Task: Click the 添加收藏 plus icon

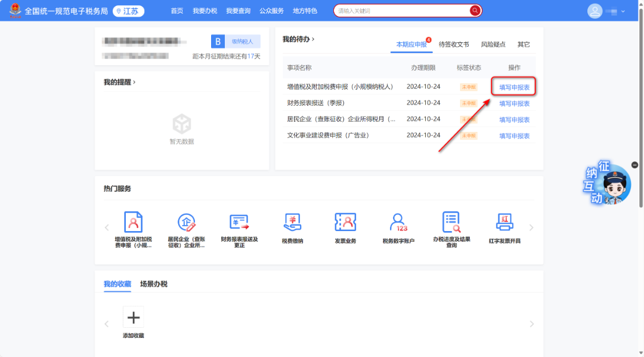Action: pos(133,317)
